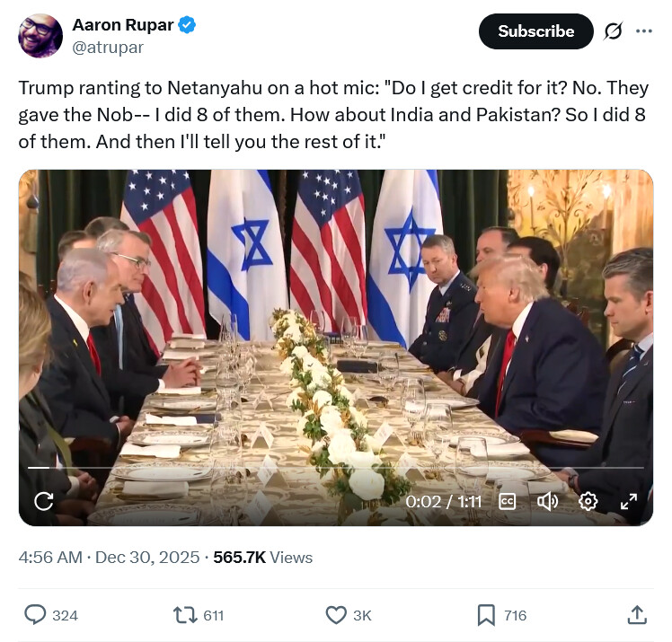
Task: Open the share post icon
Action: point(636,615)
